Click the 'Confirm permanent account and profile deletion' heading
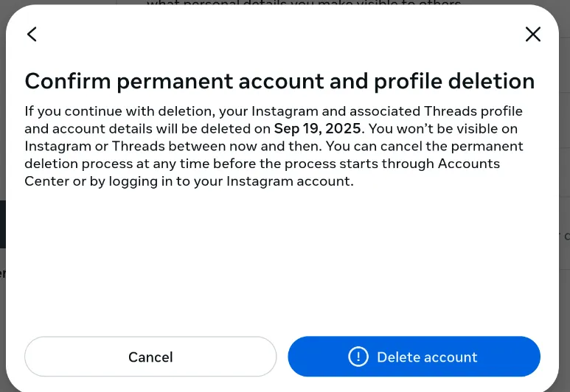The width and height of the screenshot is (570, 392). point(279,81)
